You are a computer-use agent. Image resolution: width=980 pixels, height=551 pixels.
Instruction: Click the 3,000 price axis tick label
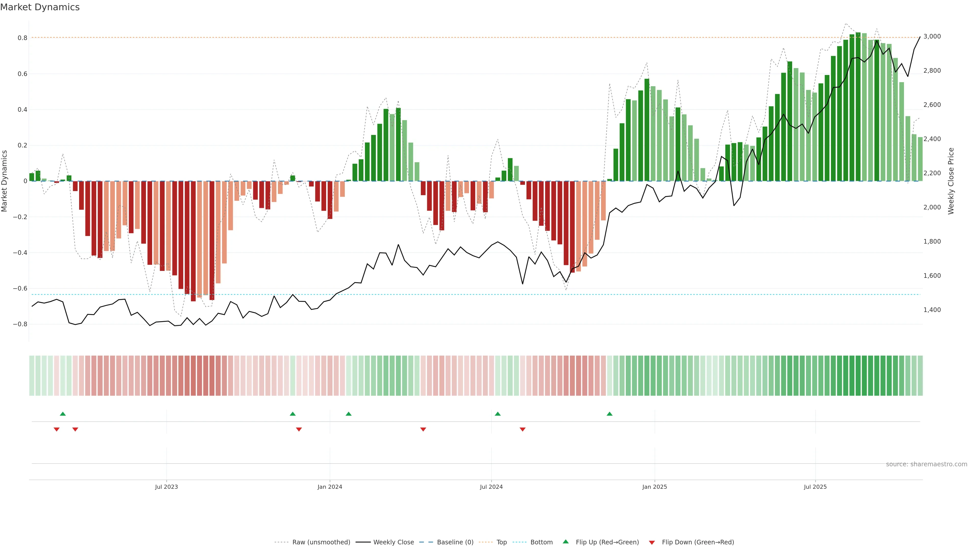(932, 36)
